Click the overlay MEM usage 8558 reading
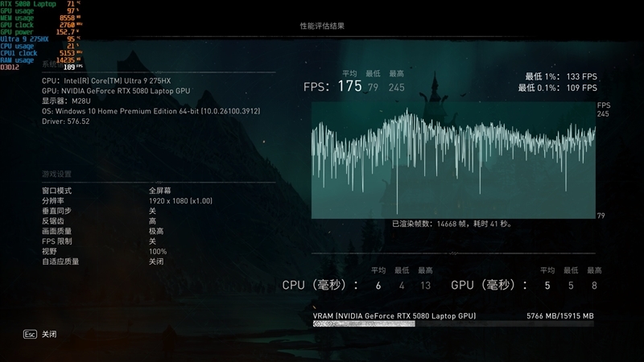Screen dimensions: 644x362 pos(41,18)
